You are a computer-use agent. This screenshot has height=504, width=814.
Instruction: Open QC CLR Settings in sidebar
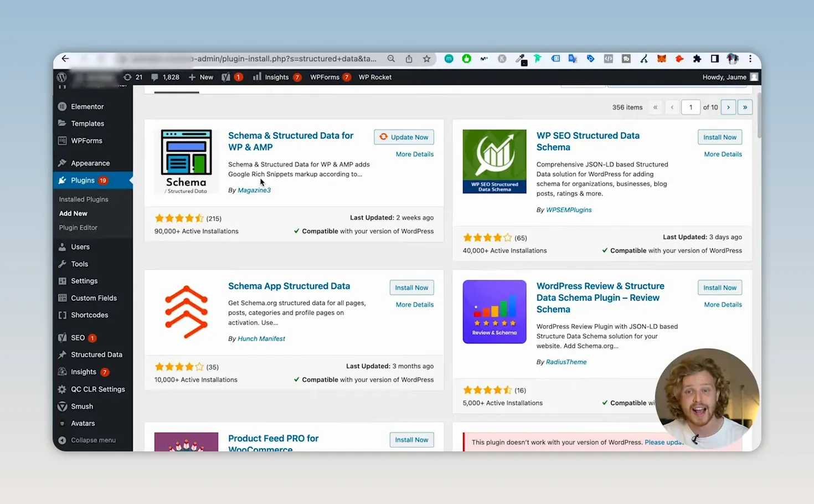pyautogui.click(x=97, y=389)
